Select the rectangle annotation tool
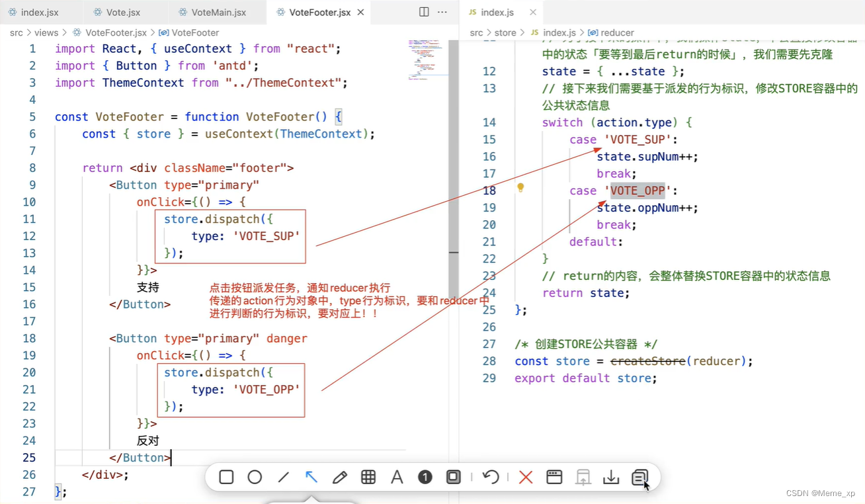 226,477
